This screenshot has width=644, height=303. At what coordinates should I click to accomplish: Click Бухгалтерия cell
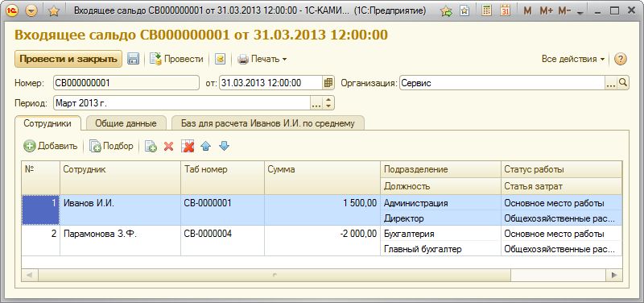point(440,234)
